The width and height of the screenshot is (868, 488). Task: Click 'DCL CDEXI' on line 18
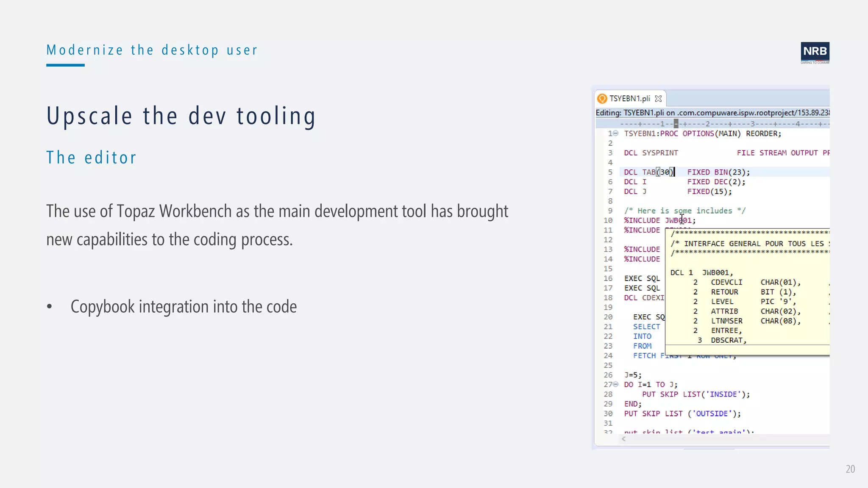point(644,298)
